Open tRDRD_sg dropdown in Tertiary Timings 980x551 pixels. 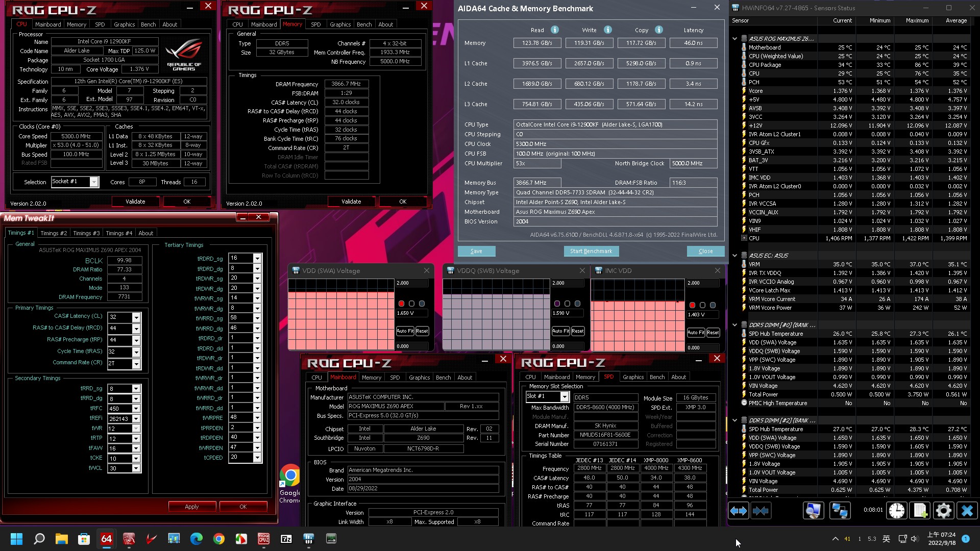coord(257,258)
